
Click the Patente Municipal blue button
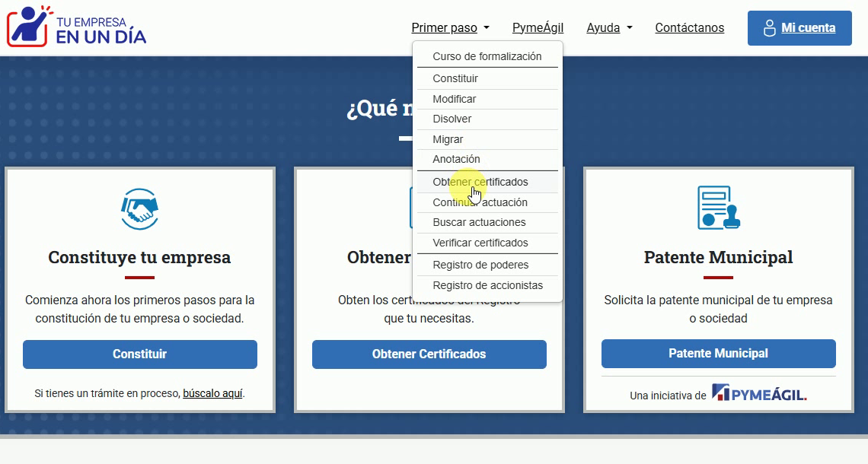719,354
